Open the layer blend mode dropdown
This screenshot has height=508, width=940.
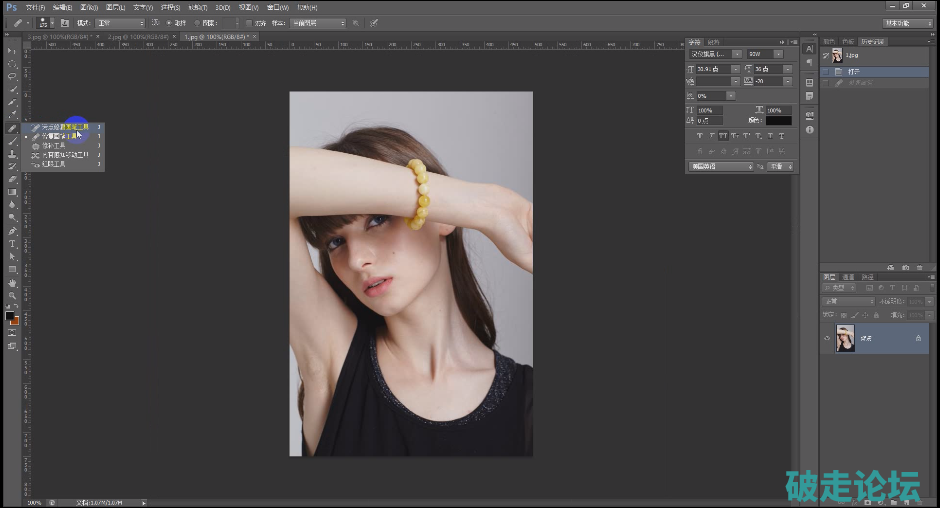coord(848,301)
